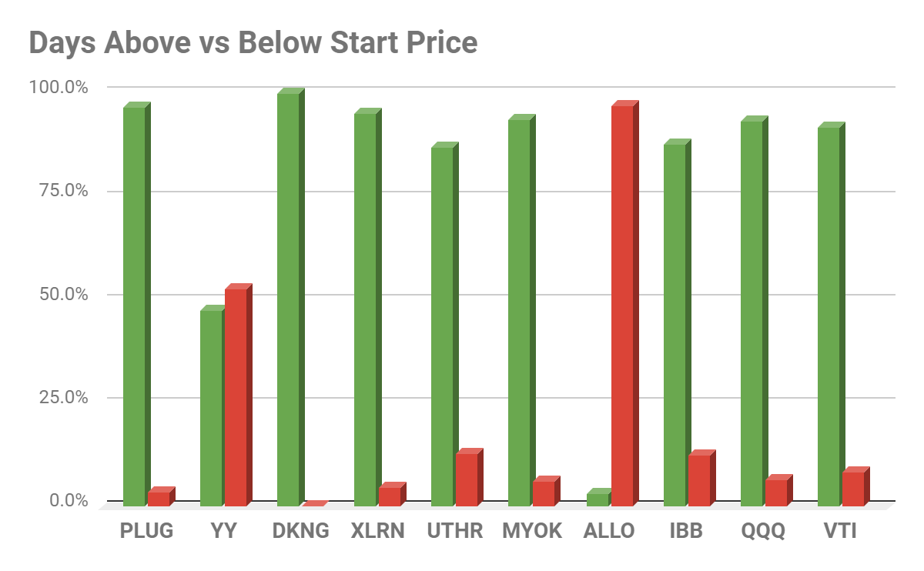Screen dimensions: 924x571
Task: Click the red VTI bar
Action: 855,486
